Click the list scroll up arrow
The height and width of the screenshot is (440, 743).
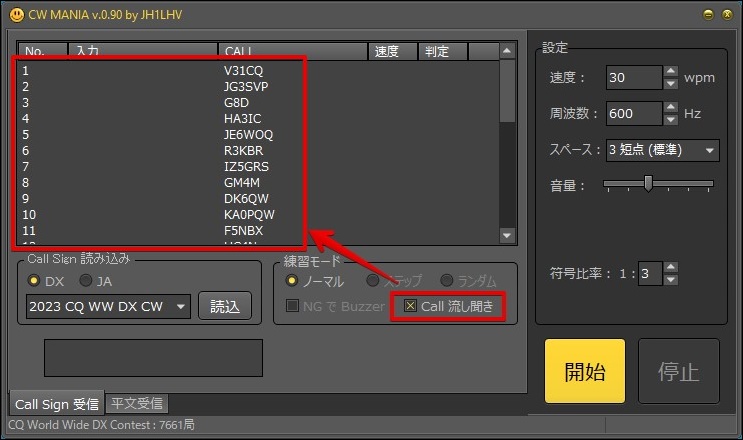click(x=507, y=51)
